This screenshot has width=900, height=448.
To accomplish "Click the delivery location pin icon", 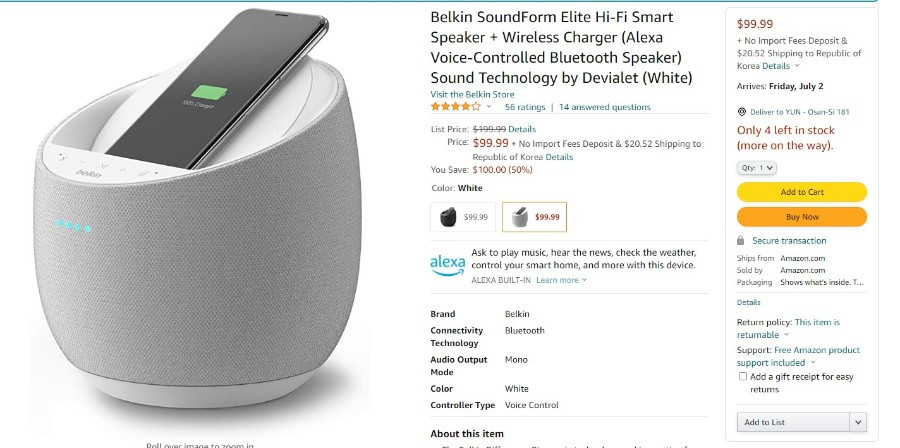I will coord(741,112).
